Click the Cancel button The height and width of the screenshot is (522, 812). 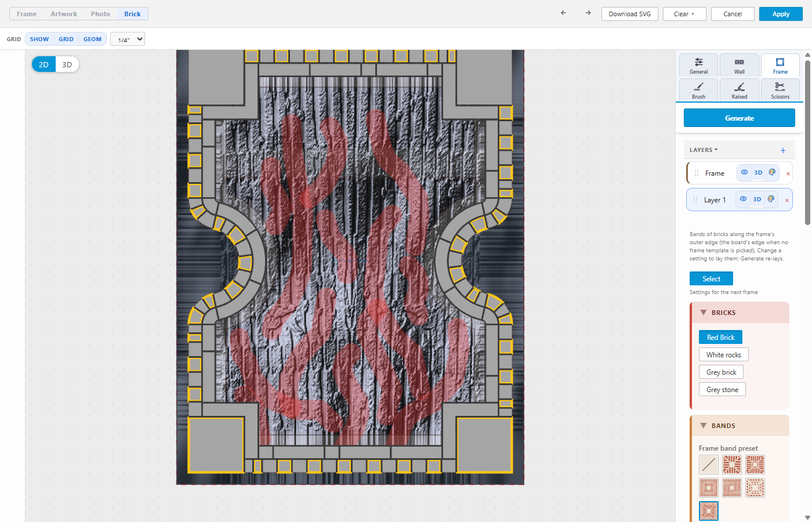click(733, 14)
